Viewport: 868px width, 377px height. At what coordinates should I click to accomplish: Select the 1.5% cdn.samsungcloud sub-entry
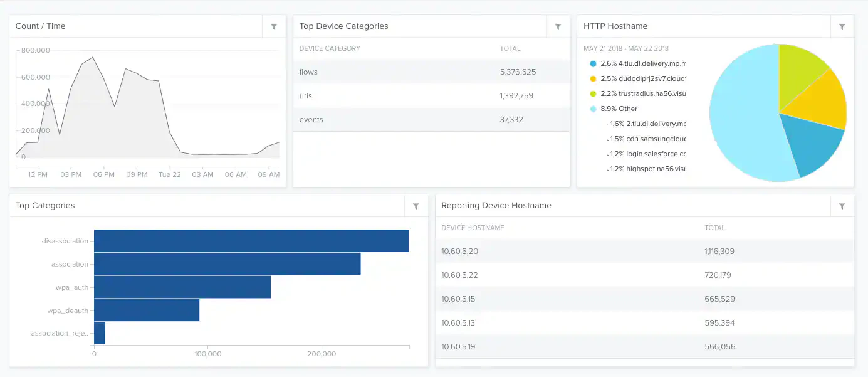pyautogui.click(x=646, y=139)
